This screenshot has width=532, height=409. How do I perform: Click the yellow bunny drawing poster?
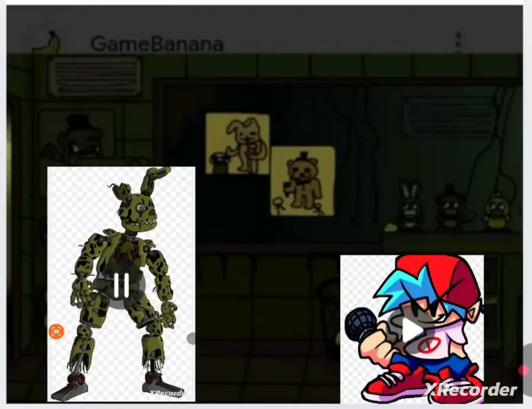[x=238, y=144]
